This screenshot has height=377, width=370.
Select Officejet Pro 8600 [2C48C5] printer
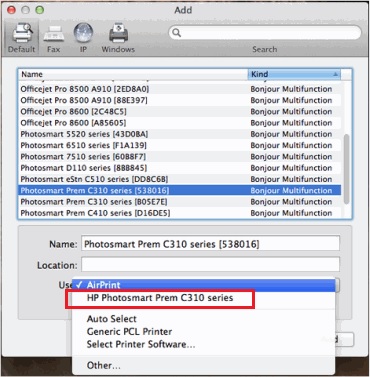coord(180,111)
